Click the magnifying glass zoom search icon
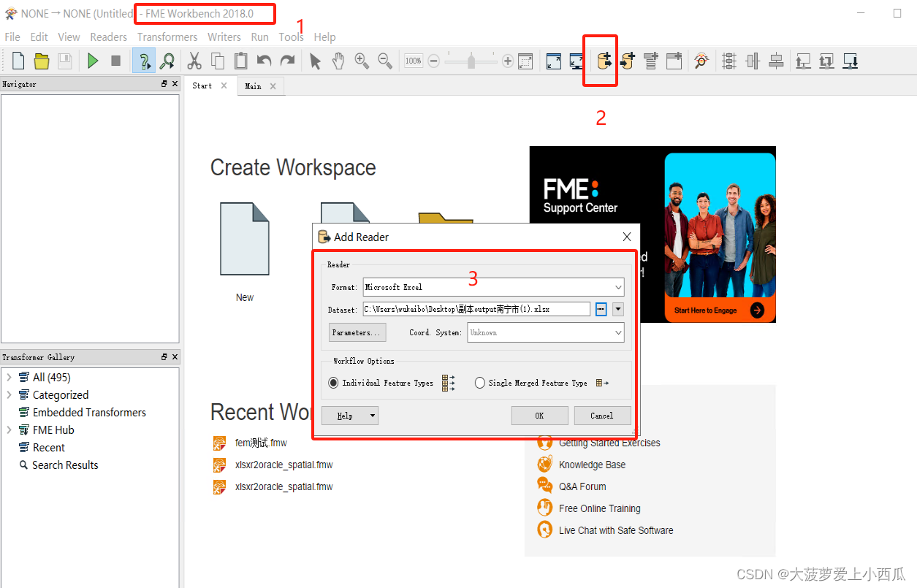The image size is (917, 588). point(167,61)
